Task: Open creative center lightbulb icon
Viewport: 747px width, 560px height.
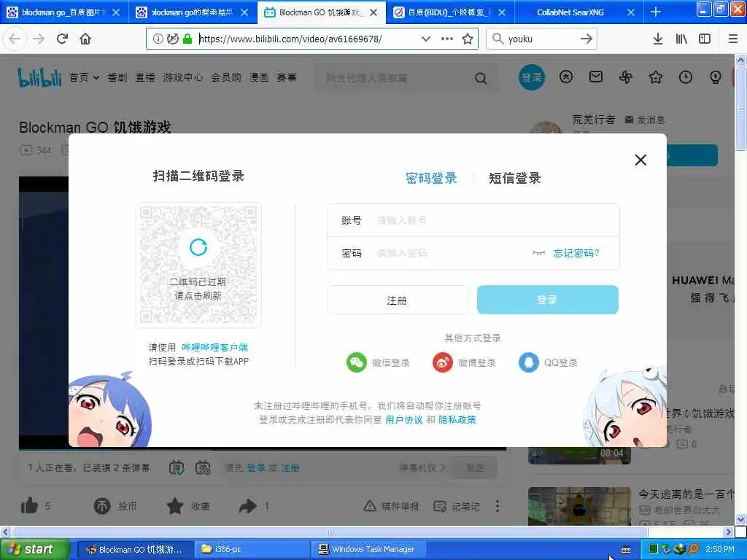Action: tap(716, 77)
